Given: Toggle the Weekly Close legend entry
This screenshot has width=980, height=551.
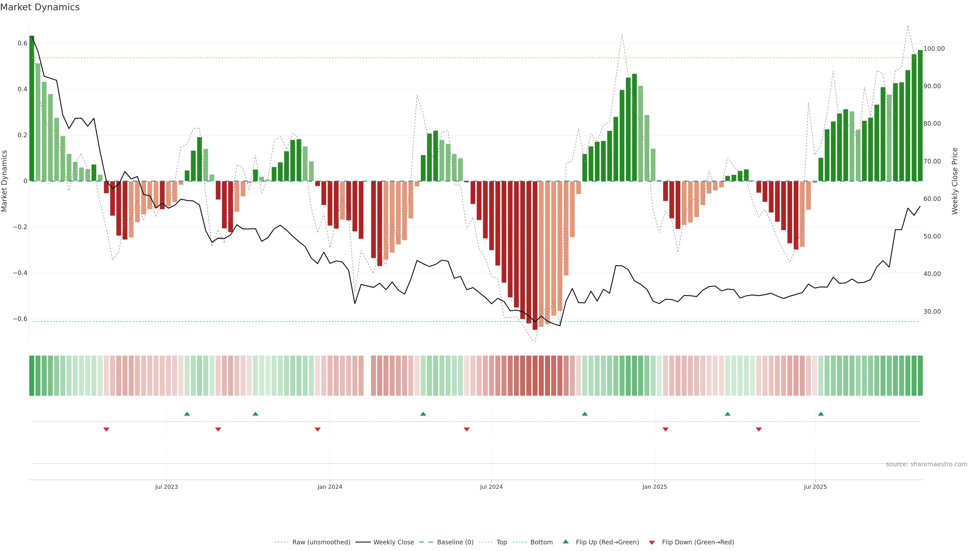Looking at the screenshot, I should pyautogui.click(x=393, y=542).
